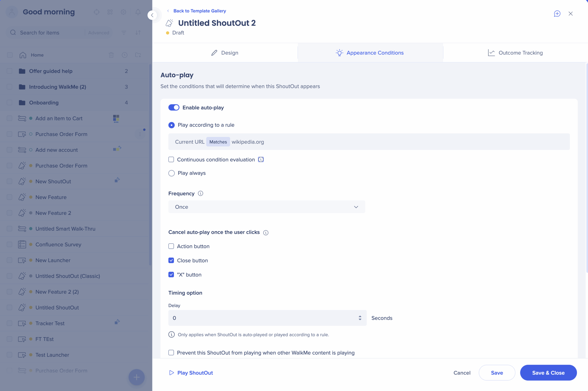
Task: Click the Cancel auto-play info icon
Action: click(x=266, y=232)
